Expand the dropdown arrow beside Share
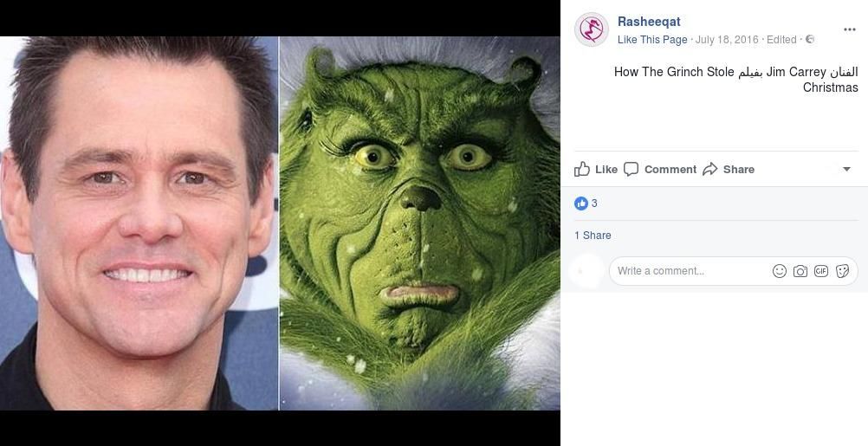Image resolution: width=868 pixels, height=446 pixels. coord(846,169)
